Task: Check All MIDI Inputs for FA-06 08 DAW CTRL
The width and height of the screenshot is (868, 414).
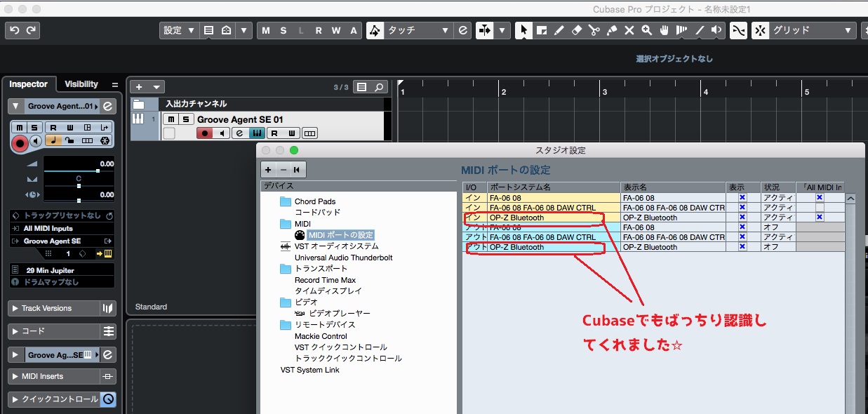Action: pyautogui.click(x=820, y=208)
